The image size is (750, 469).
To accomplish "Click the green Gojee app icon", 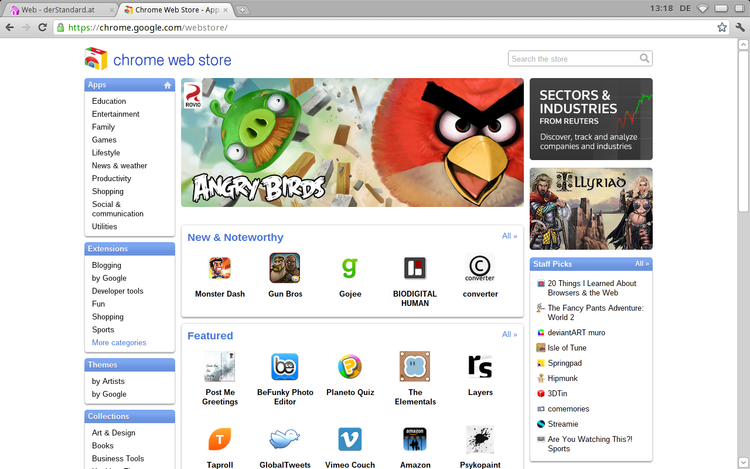I will point(349,268).
